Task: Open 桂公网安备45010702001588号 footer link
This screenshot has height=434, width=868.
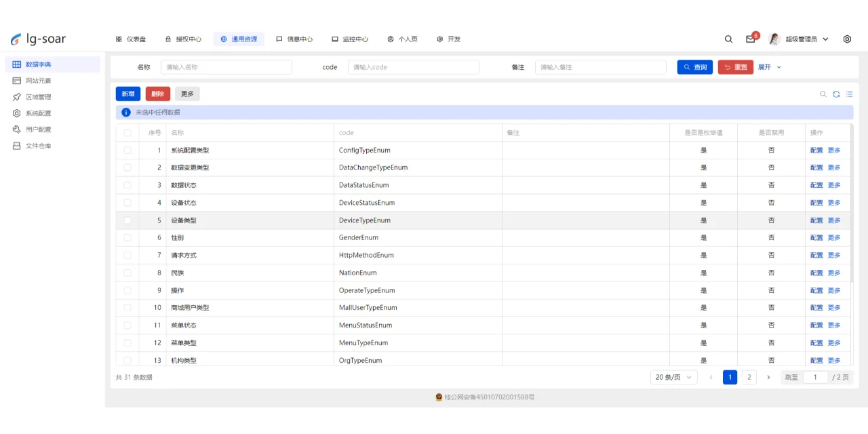Action: (490, 397)
